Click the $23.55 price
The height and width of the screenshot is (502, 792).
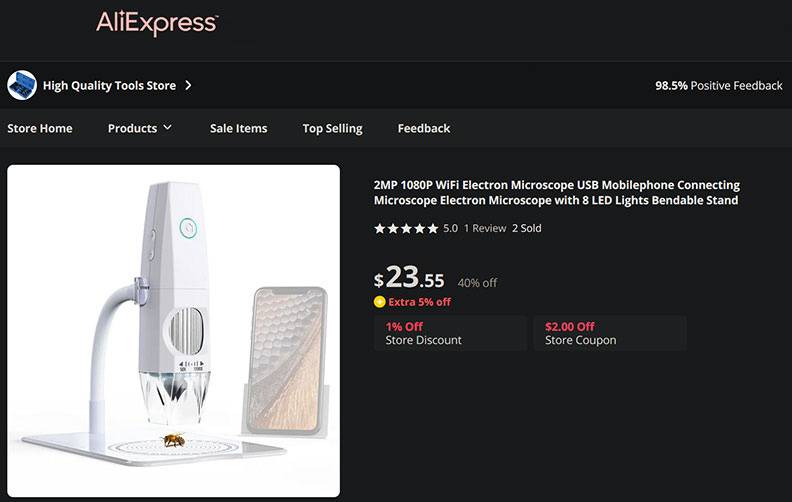point(409,279)
